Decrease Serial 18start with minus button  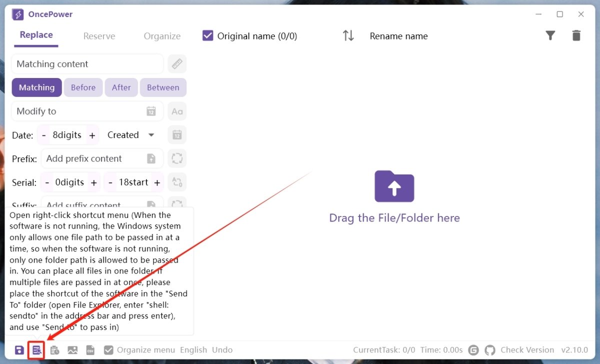pos(110,182)
